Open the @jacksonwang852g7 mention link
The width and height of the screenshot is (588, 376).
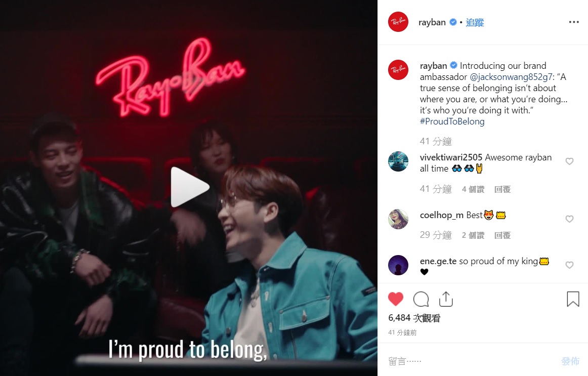point(511,77)
